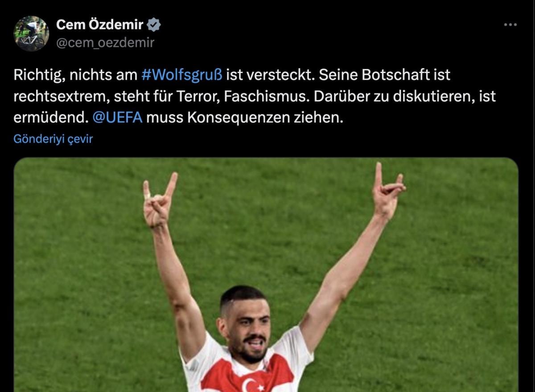Click the player's raised hand on the right

coord(387,191)
